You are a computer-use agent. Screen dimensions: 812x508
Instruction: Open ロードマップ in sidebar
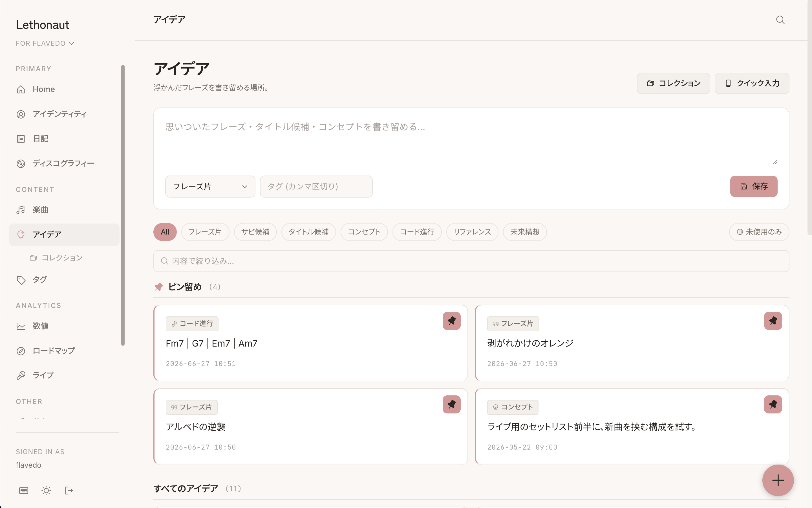click(x=64, y=351)
